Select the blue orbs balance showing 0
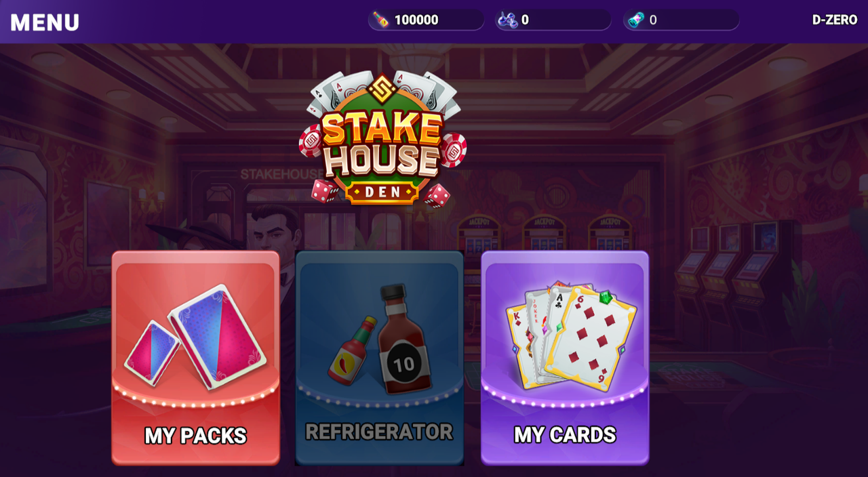 [525, 20]
